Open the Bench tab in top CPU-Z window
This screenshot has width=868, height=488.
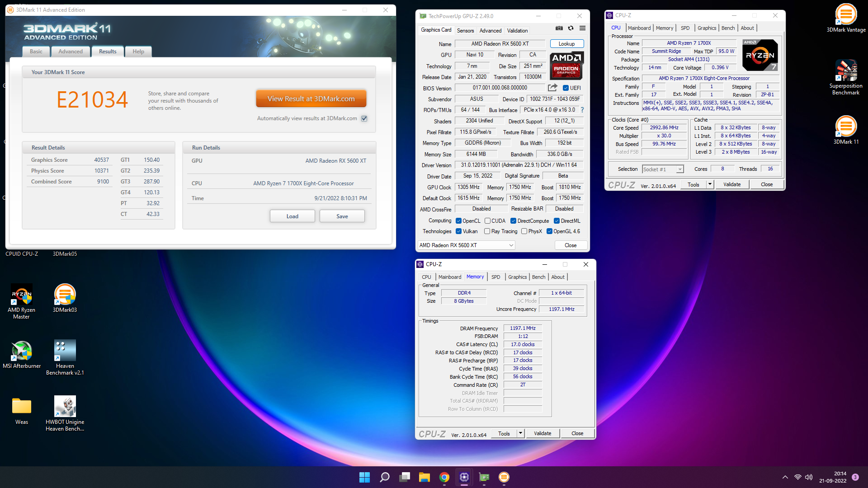(728, 28)
